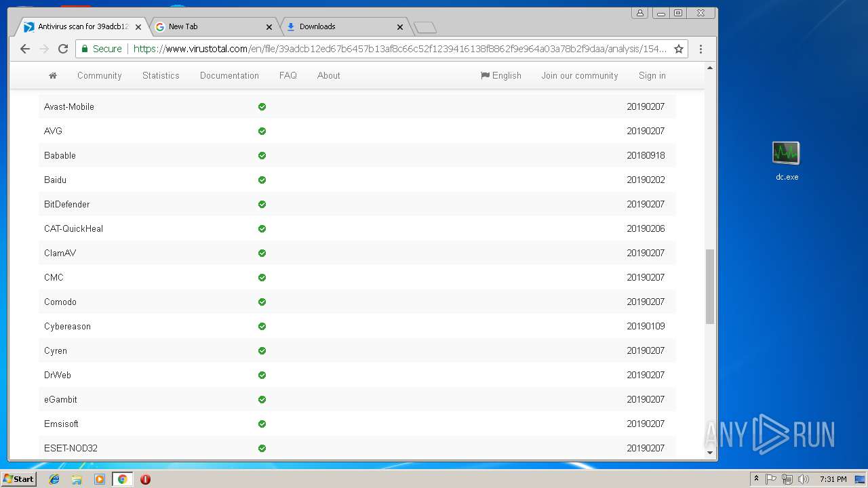
Task: Click the green check for BitDefender
Action: [x=262, y=204]
